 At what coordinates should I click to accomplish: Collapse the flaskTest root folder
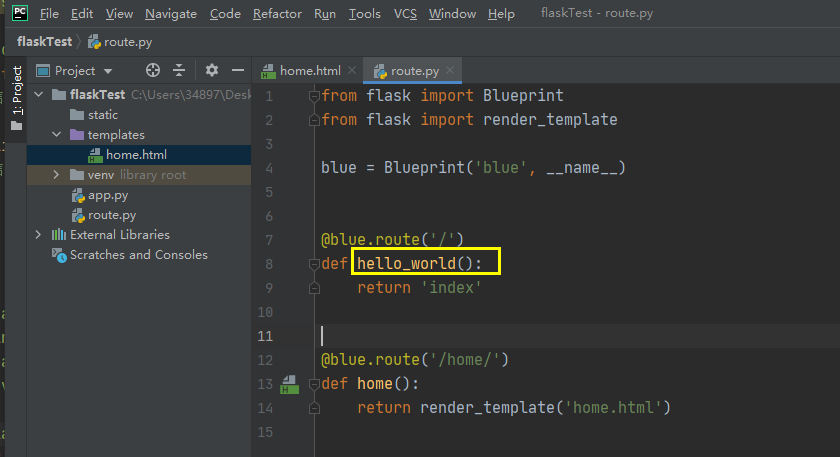(39, 95)
